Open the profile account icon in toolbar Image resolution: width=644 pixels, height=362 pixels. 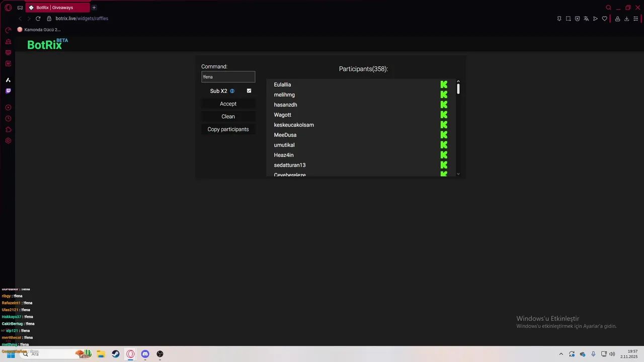tap(617, 19)
